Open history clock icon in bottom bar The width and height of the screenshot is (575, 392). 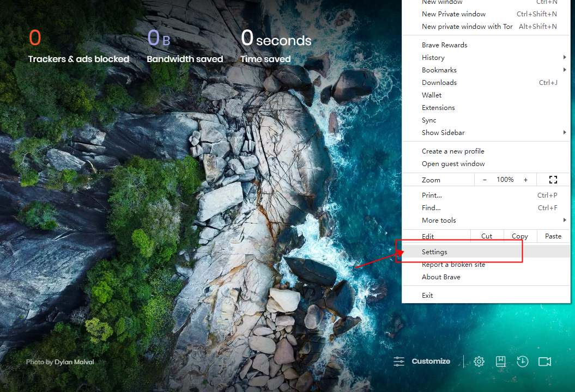[522, 362]
